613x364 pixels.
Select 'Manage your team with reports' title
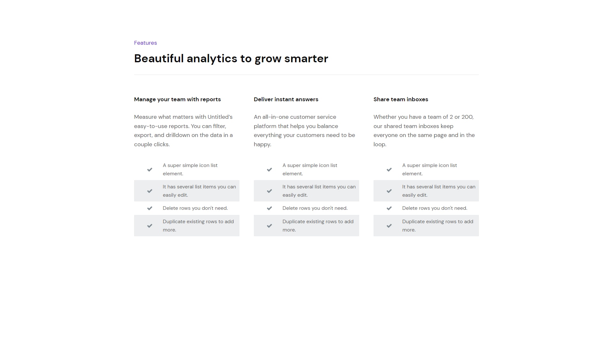(x=177, y=99)
